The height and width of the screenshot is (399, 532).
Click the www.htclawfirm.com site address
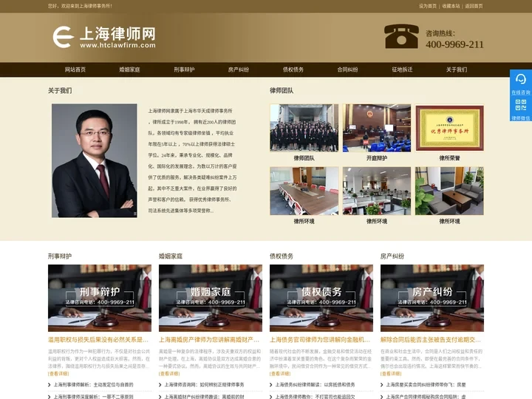[x=117, y=45]
